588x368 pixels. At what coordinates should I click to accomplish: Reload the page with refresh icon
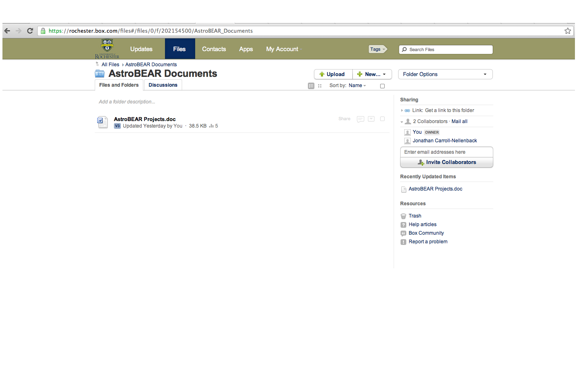click(x=30, y=31)
